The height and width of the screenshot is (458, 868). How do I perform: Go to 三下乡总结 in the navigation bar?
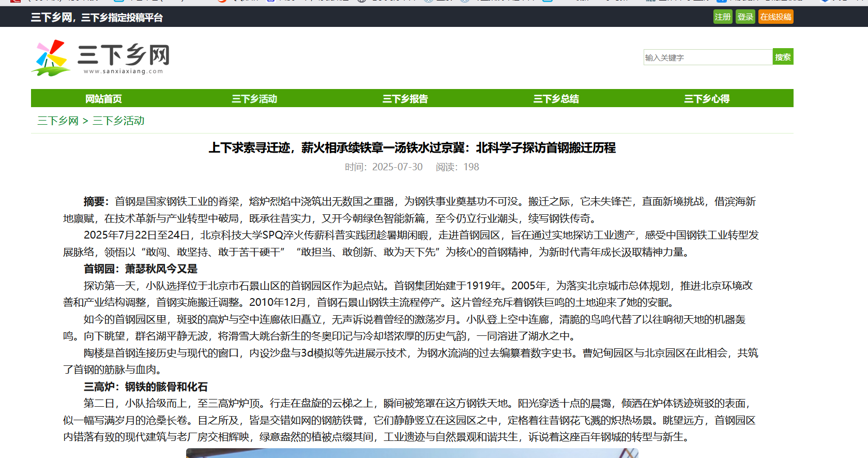(x=556, y=99)
